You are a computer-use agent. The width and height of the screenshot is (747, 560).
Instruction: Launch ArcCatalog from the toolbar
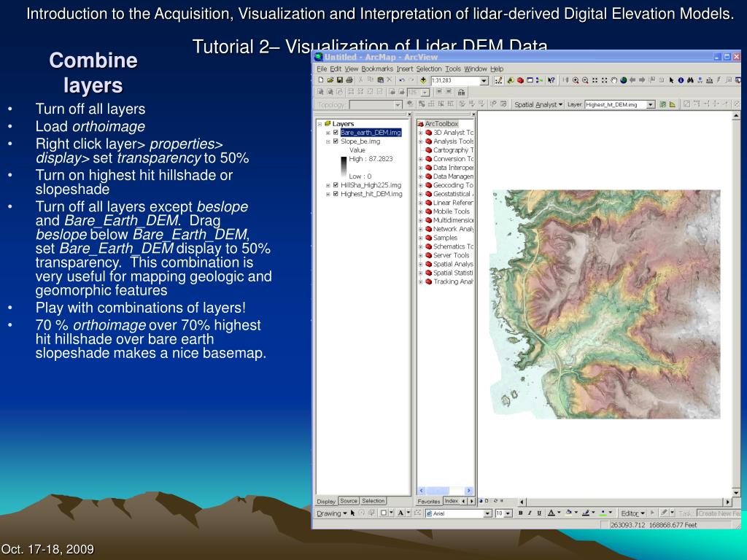coord(511,80)
